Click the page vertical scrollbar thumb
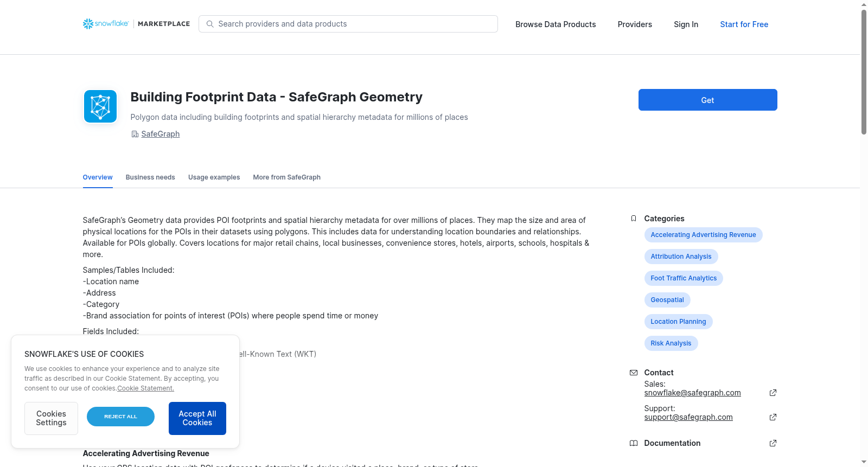The image size is (868, 467). [864, 72]
